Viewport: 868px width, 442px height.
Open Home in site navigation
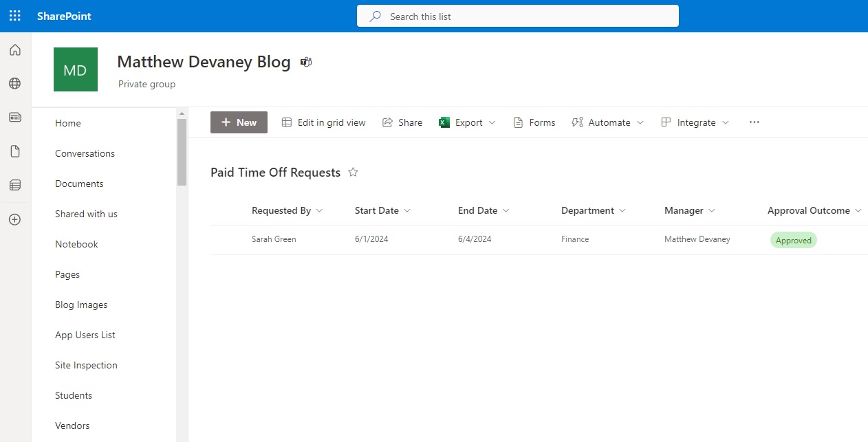point(68,123)
